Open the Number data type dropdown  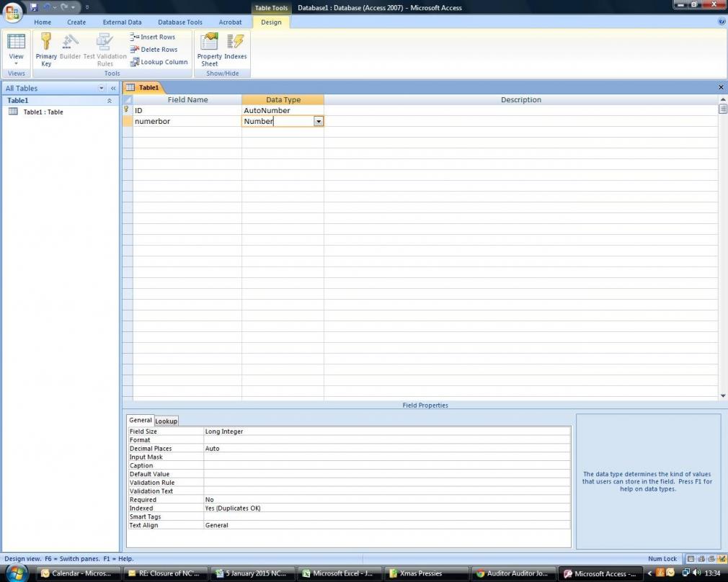tap(319, 121)
